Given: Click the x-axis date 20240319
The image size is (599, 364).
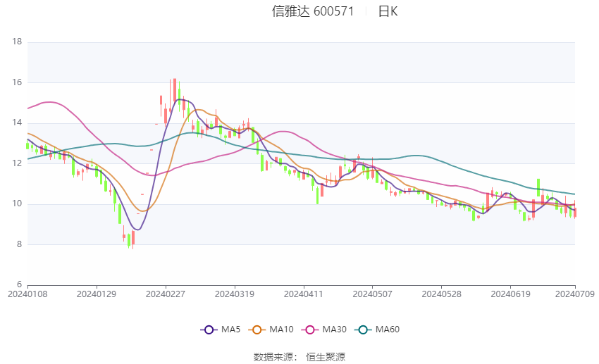Looking at the screenshot, I should (235, 294).
